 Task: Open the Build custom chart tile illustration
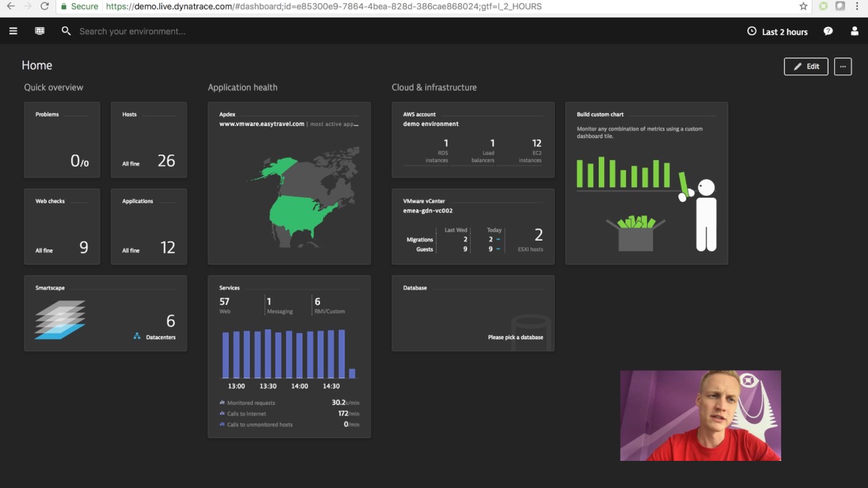coord(646,203)
